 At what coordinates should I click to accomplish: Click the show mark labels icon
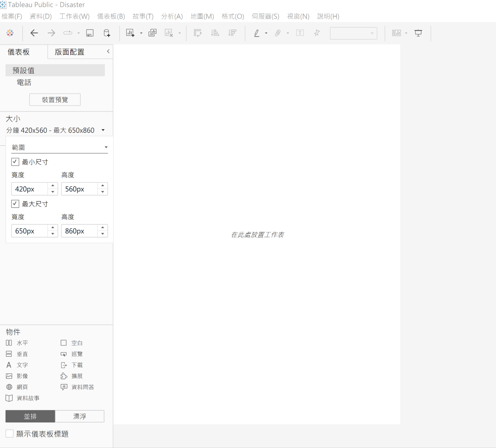tap(300, 33)
